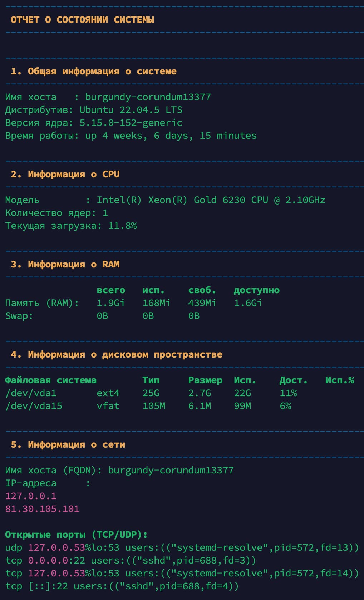Select the /dev/vda15 filesystem entry
Viewport: 364px width, 600px height.
pyautogui.click(x=34, y=406)
